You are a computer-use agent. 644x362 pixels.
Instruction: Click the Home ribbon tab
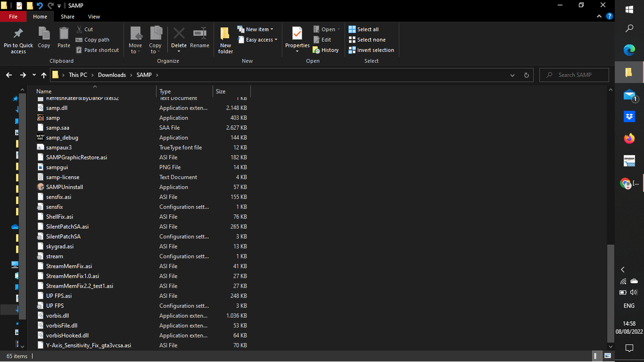[40, 17]
